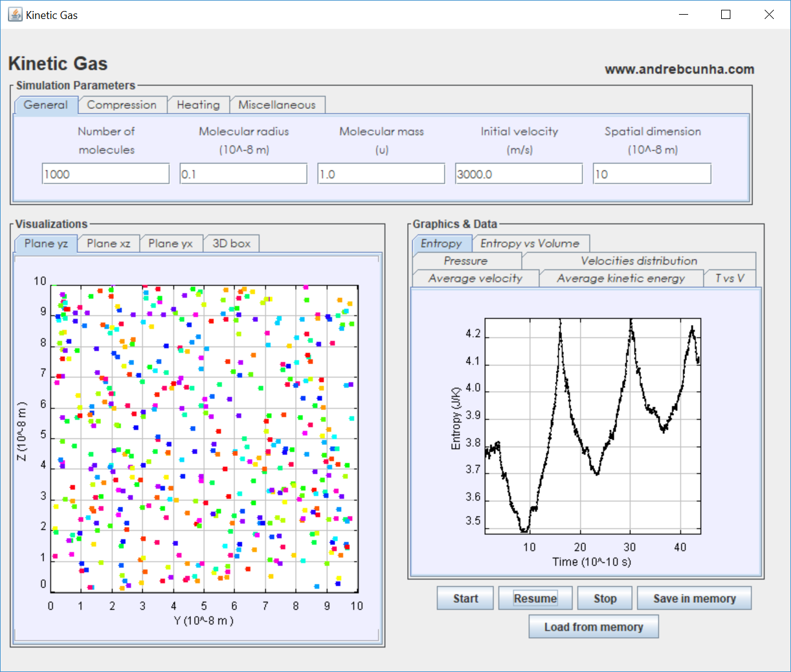Viewport: 791px width, 672px height.
Task: Click the Molecular mass (u) label
Action: (381, 140)
